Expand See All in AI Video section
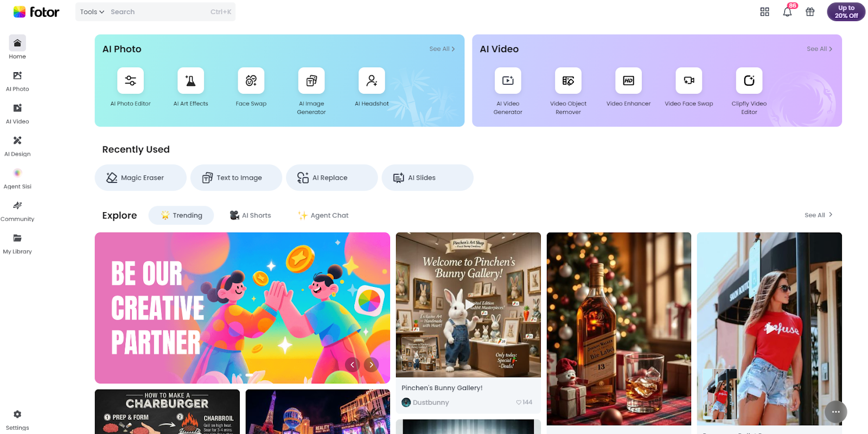This screenshot has width=868, height=434. 819,49
